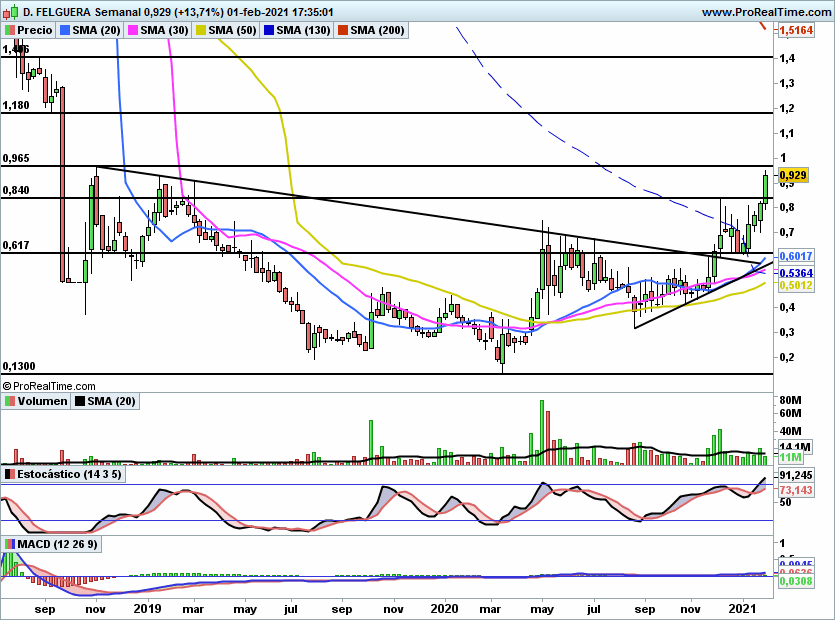Viewport: 835px width, 620px height.
Task: Select the Precio legend button
Action: 29,30
